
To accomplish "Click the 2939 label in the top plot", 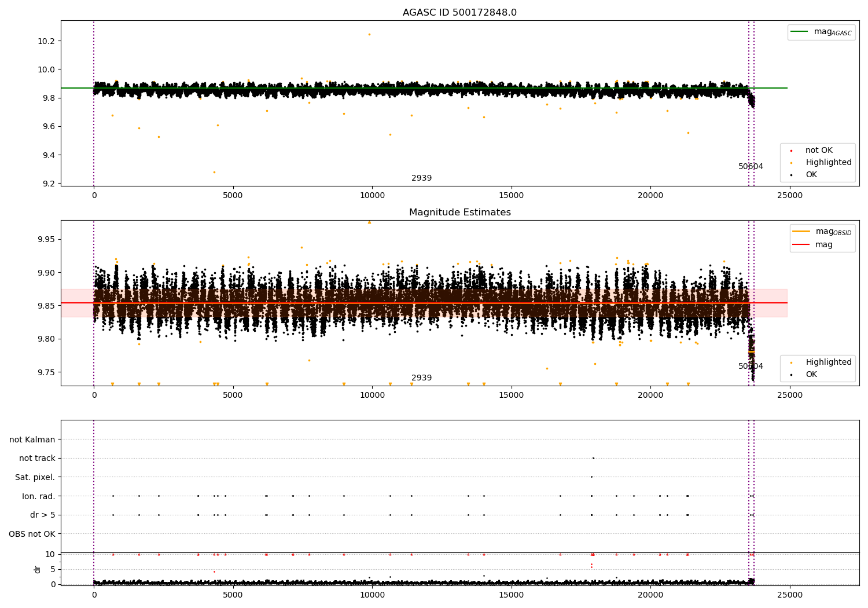I will (421, 178).
